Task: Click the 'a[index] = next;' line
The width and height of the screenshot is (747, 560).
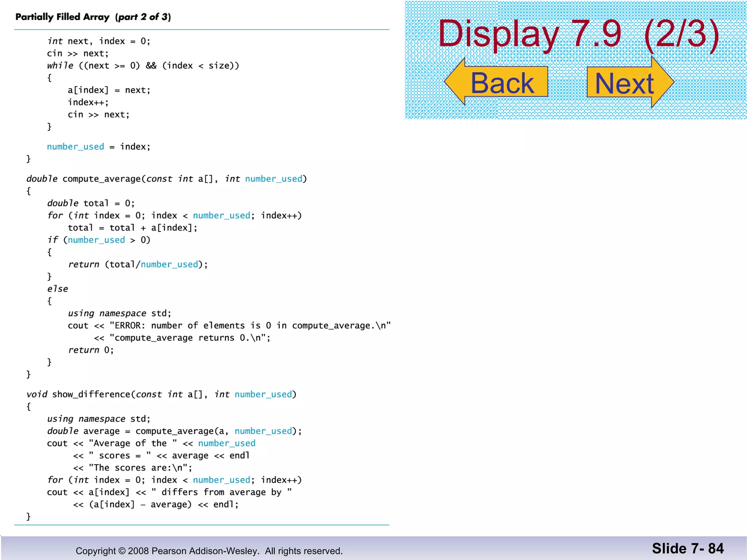Action: point(109,90)
